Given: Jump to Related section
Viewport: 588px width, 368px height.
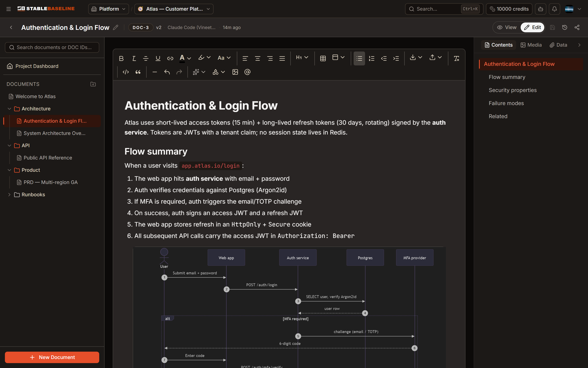Looking at the screenshot, I should click(498, 117).
